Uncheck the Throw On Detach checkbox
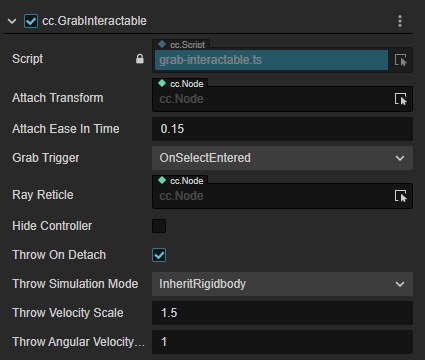 (x=159, y=255)
